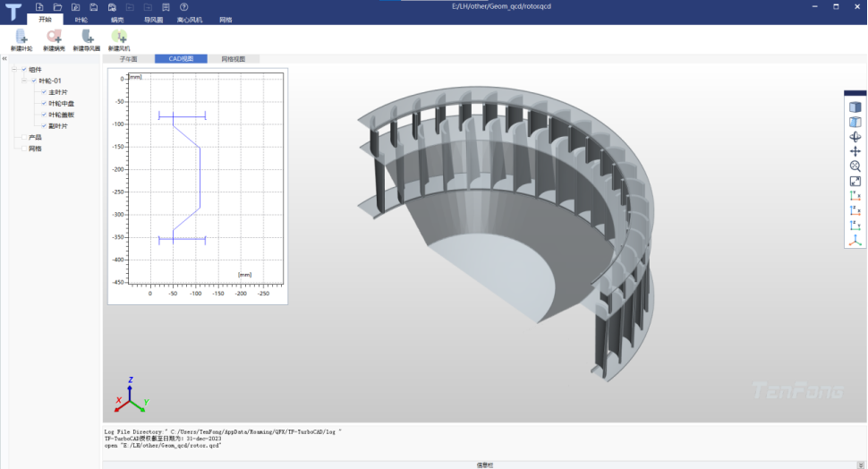Uncheck the 叶轮-01 checkbox

(x=34, y=81)
